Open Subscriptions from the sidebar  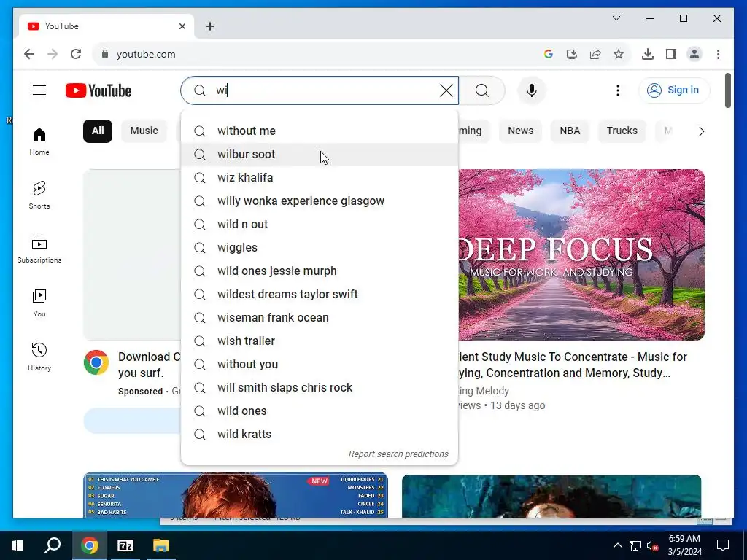point(39,249)
